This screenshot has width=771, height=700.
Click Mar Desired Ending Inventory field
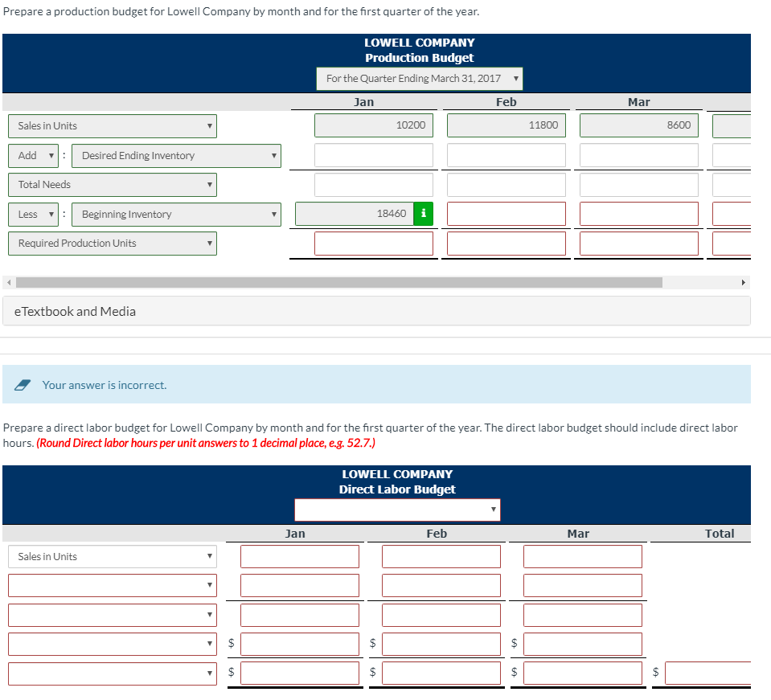coord(639,155)
